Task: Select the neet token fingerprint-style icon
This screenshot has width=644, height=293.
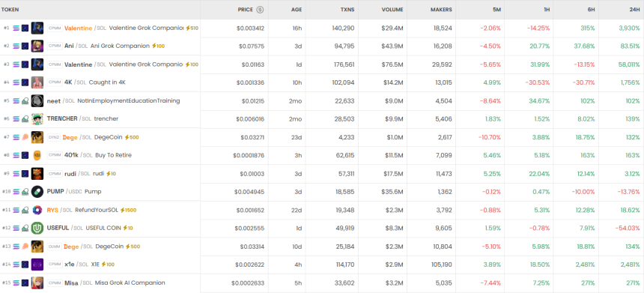Action: pos(37,100)
